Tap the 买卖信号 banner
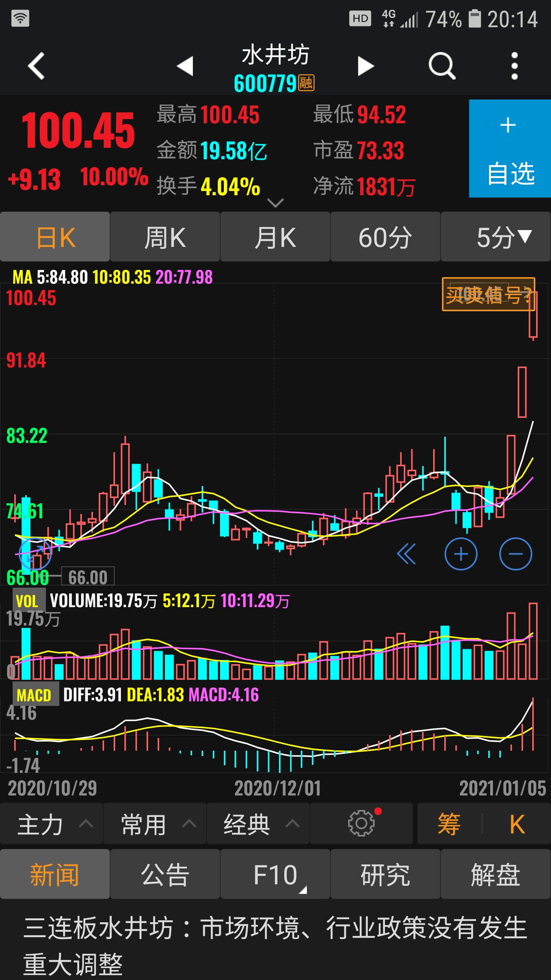 [x=488, y=294]
